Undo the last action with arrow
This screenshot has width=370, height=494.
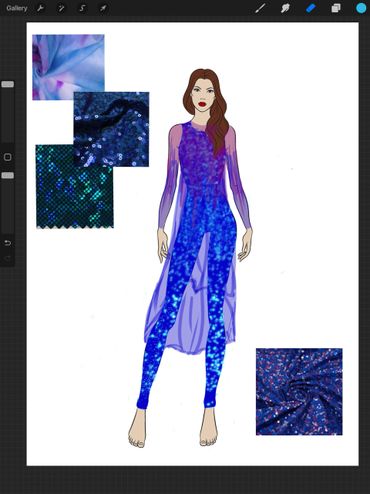(x=8, y=243)
